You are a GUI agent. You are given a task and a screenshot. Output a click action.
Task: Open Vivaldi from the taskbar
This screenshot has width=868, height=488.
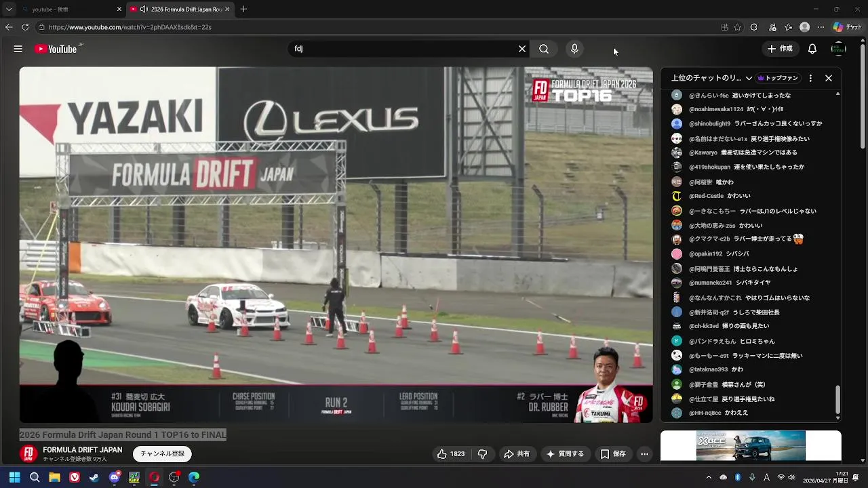coord(75,477)
